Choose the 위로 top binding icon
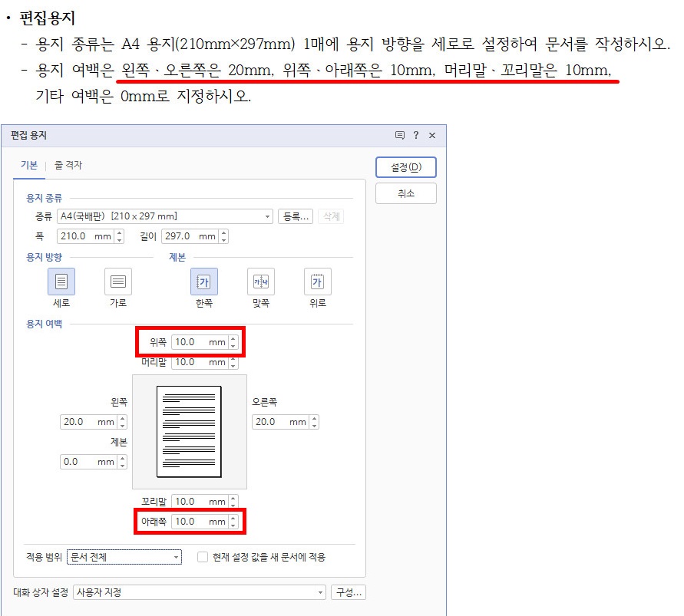The width and height of the screenshot is (684, 616). pyautogui.click(x=317, y=282)
